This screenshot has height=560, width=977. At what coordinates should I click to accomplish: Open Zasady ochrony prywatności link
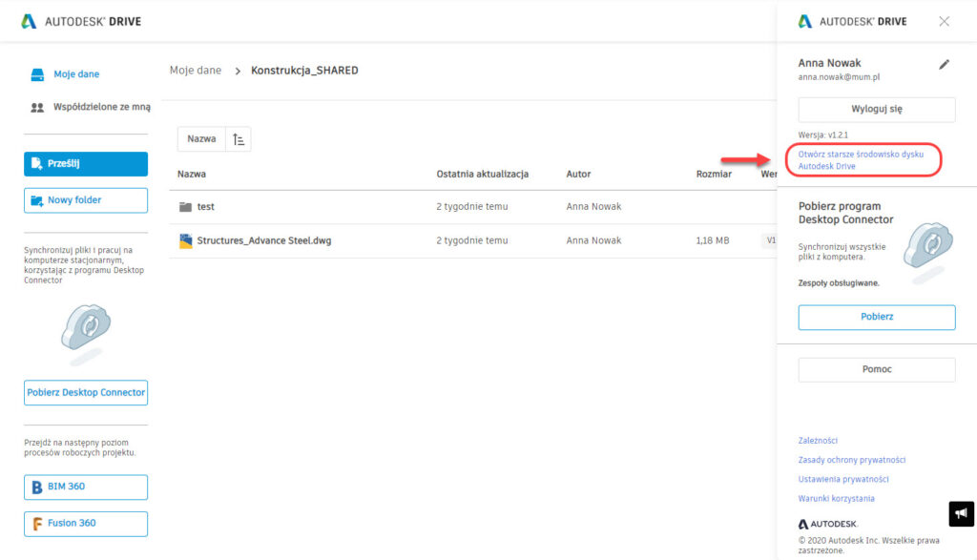[x=851, y=460]
